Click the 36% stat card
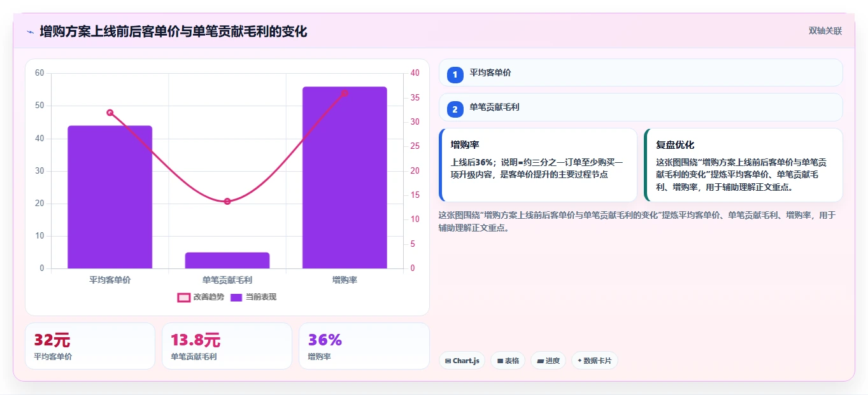868x395 pixels. click(x=364, y=346)
